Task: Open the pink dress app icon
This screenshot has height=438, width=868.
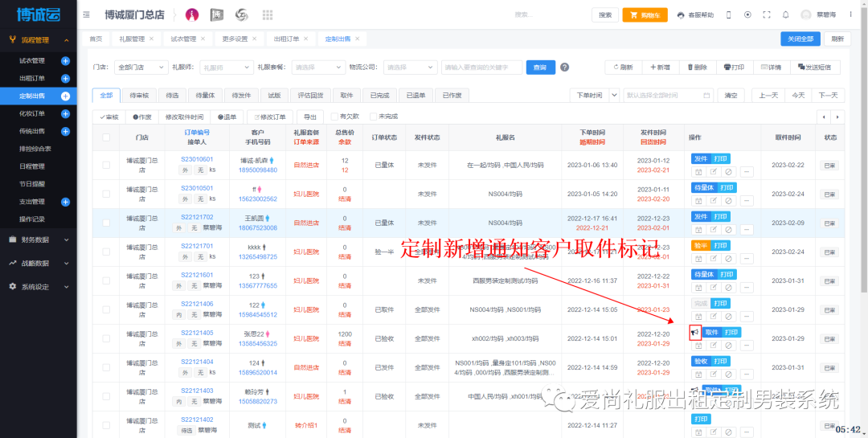Action: [192, 15]
